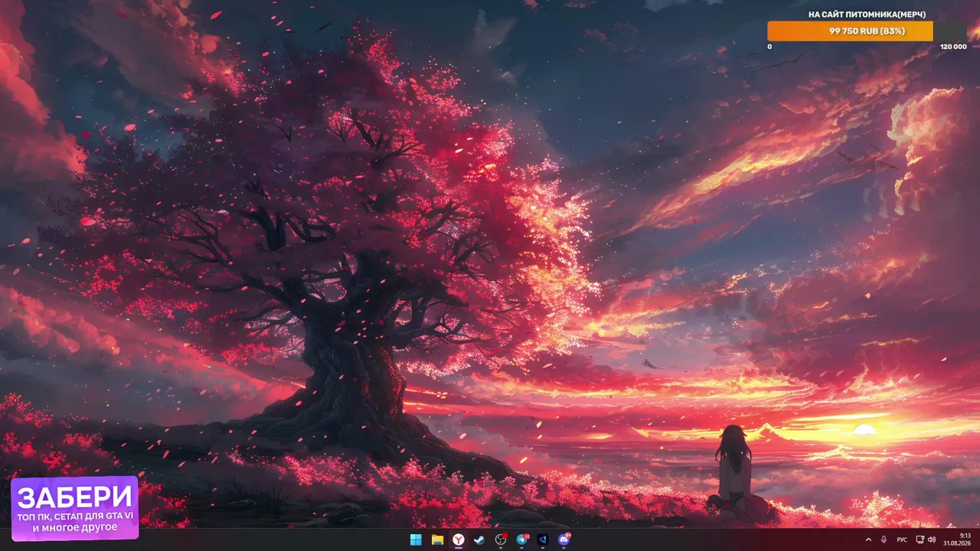
Task: Switch to Yandex Browser on the taskbar
Action: click(x=458, y=540)
